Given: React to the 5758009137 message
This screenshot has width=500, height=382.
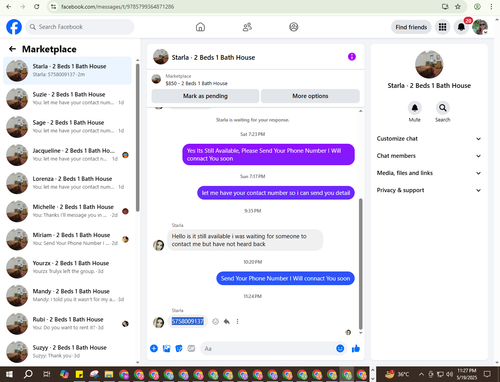Looking at the screenshot, I should (x=216, y=322).
